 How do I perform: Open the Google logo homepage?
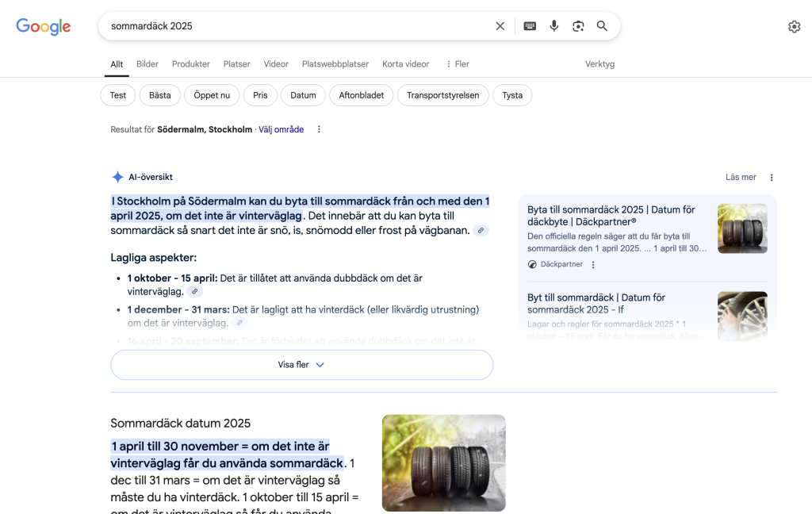(44, 26)
